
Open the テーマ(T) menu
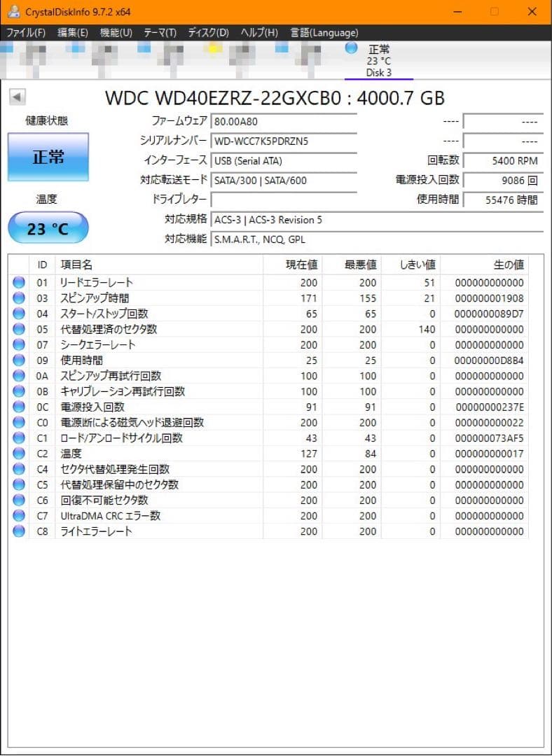160,33
